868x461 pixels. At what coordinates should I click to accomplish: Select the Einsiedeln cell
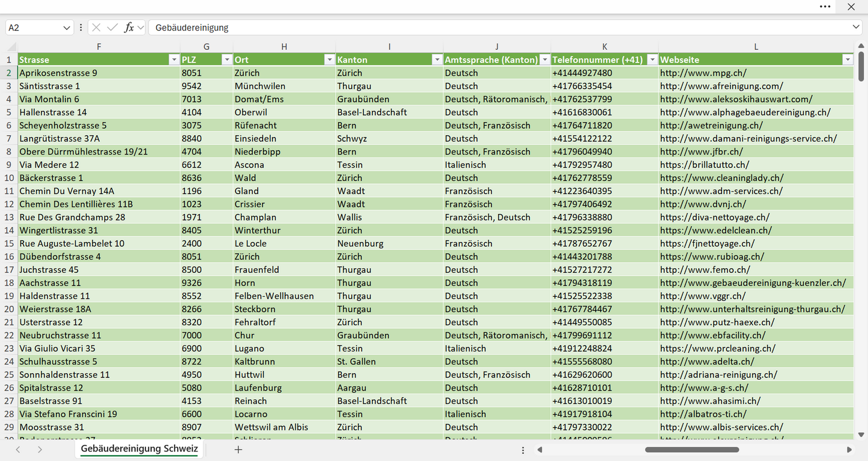284,138
